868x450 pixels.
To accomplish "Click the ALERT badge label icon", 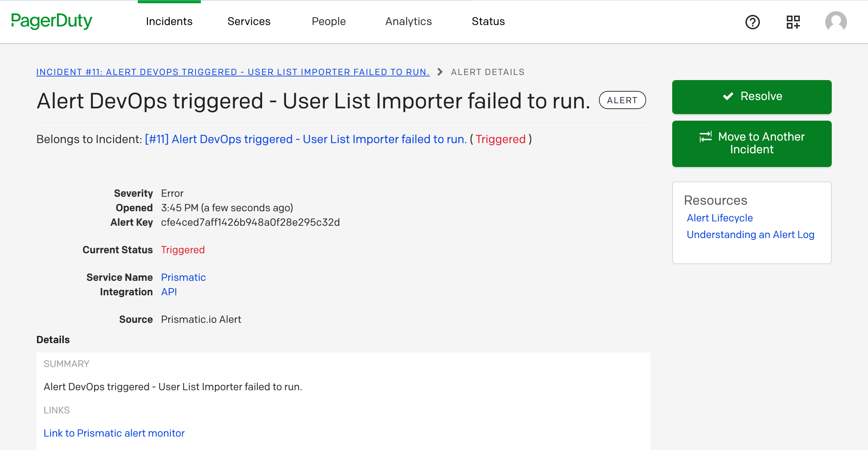I will [622, 101].
